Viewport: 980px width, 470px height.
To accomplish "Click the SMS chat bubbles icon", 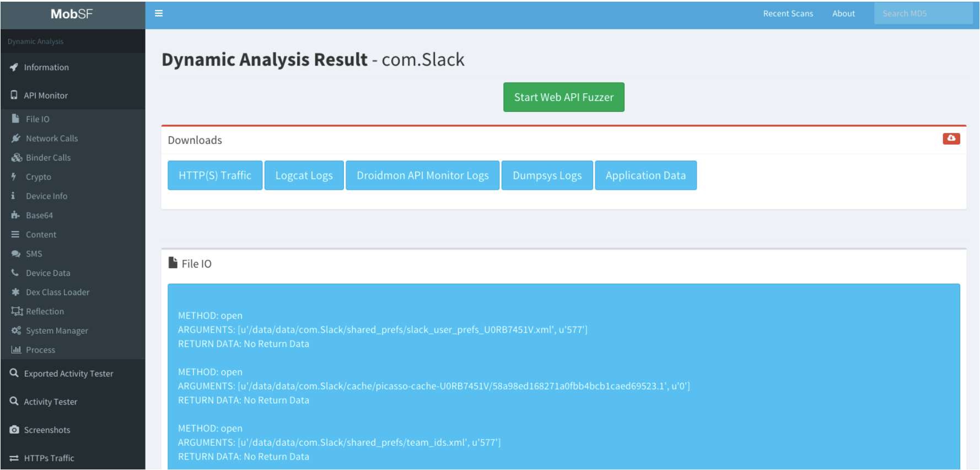I will pos(16,254).
